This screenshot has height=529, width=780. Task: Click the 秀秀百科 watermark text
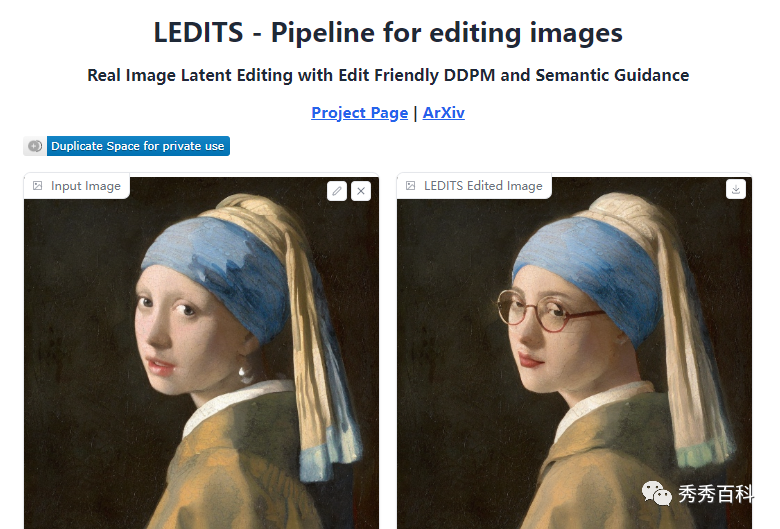[x=715, y=494]
